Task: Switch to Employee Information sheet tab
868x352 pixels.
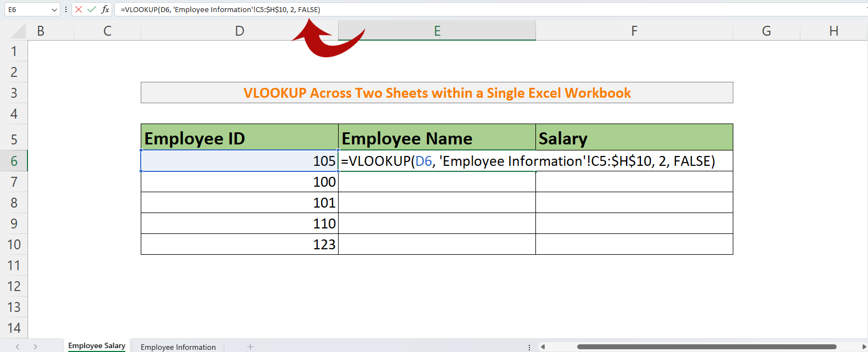Action: pos(178,347)
